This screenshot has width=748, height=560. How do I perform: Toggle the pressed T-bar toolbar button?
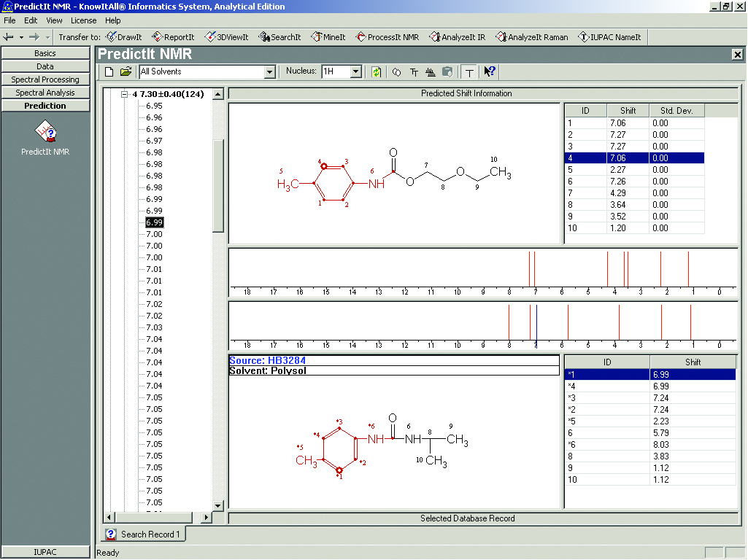[x=469, y=71]
